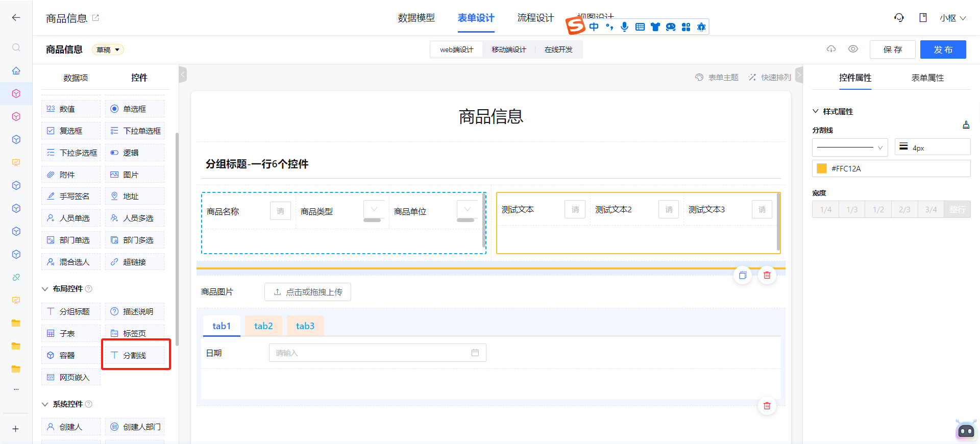Viewport: 980px width, 444px height.
Task: Delete the tab container
Action: pos(767,406)
